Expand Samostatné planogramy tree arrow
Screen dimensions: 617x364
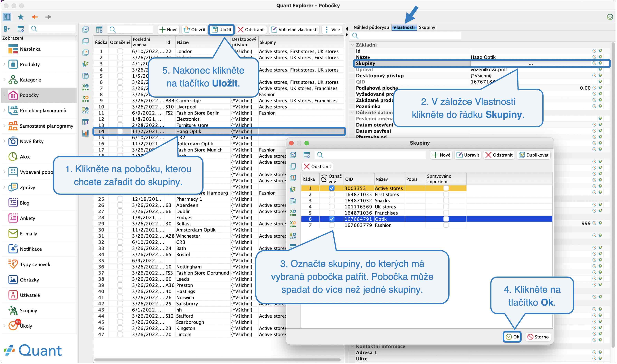click(x=4, y=126)
